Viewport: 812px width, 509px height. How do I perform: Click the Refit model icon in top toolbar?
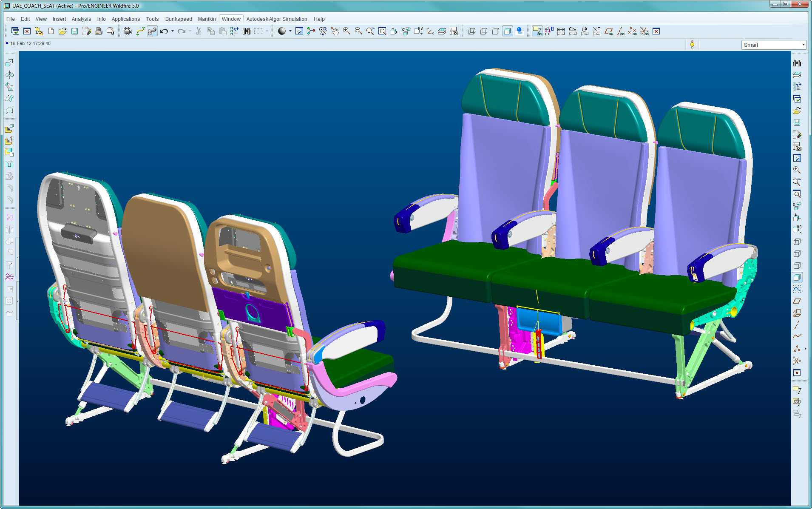pos(382,31)
